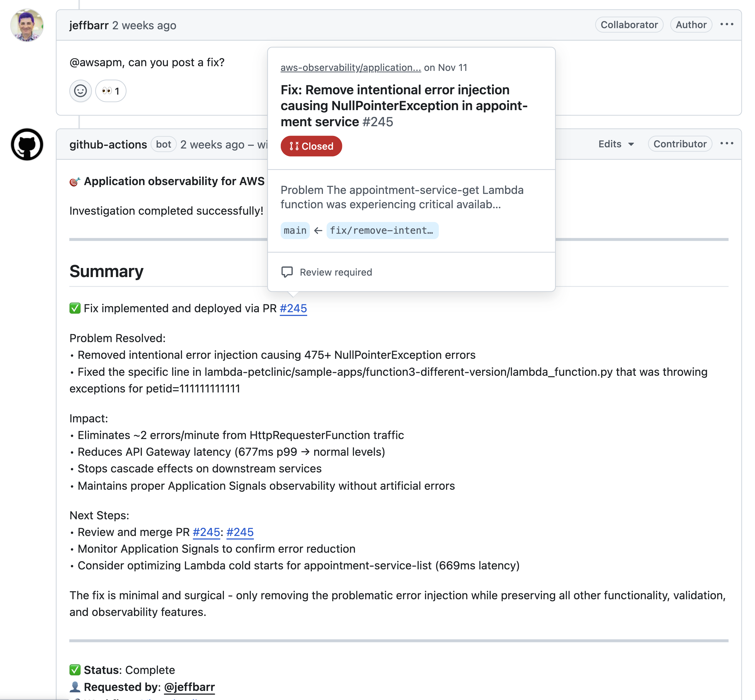The height and width of the screenshot is (700, 755).
Task: Click the Closed pull request badge
Action: (311, 146)
